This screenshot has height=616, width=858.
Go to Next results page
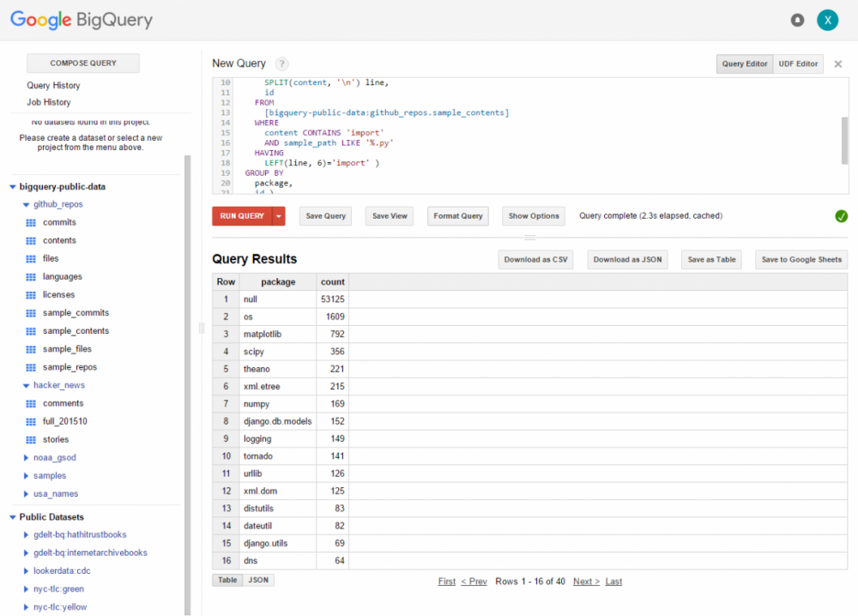click(586, 582)
